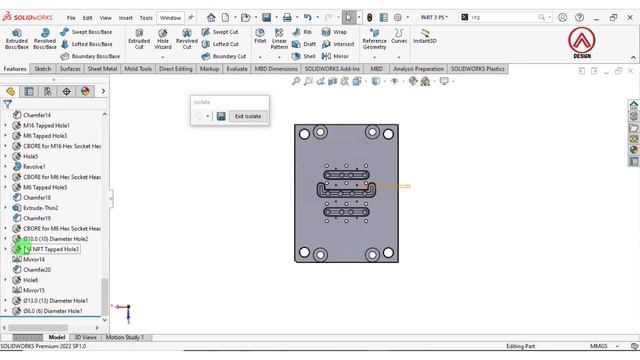The image size is (640, 360).
Task: Expand M6 Tapped Hole3 feature
Action: pos(5,136)
